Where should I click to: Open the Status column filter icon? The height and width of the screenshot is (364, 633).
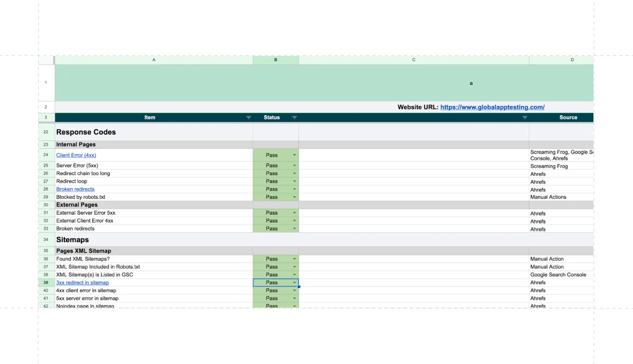coord(294,118)
